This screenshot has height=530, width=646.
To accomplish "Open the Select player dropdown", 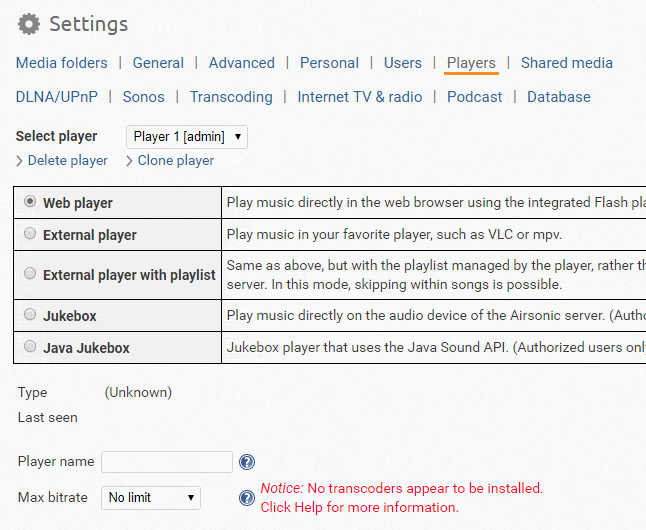I will point(187,137).
